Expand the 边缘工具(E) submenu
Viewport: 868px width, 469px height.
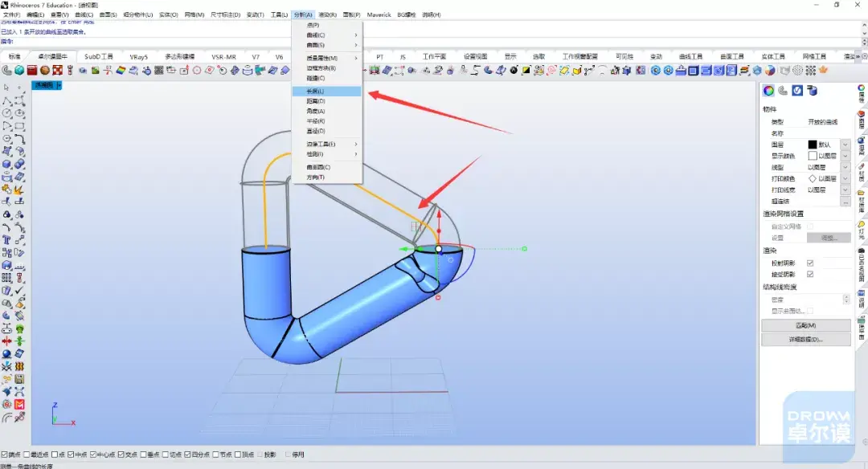pyautogui.click(x=326, y=144)
